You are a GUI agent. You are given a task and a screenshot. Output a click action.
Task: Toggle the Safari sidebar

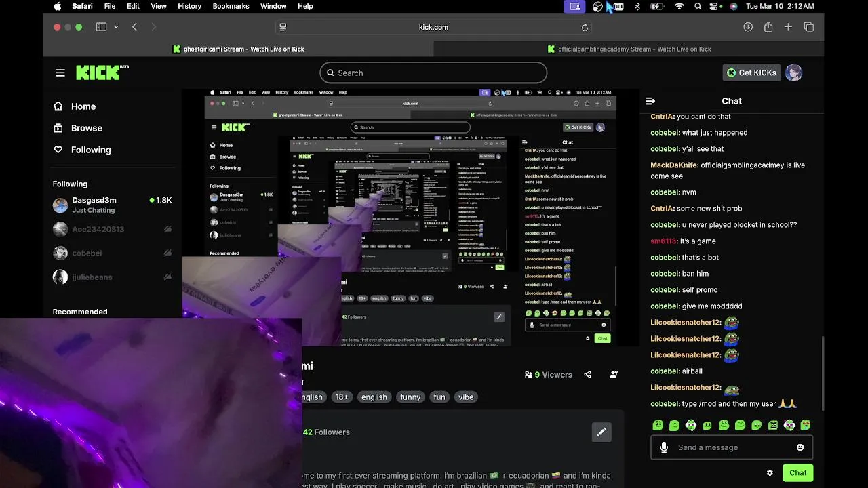(x=101, y=27)
